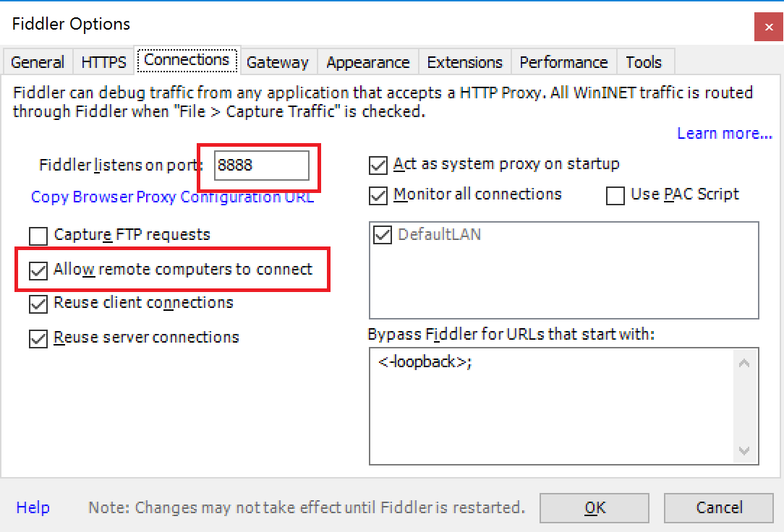Viewport: 784px width, 532px height.
Task: Open the Appearance tab
Action: click(367, 62)
